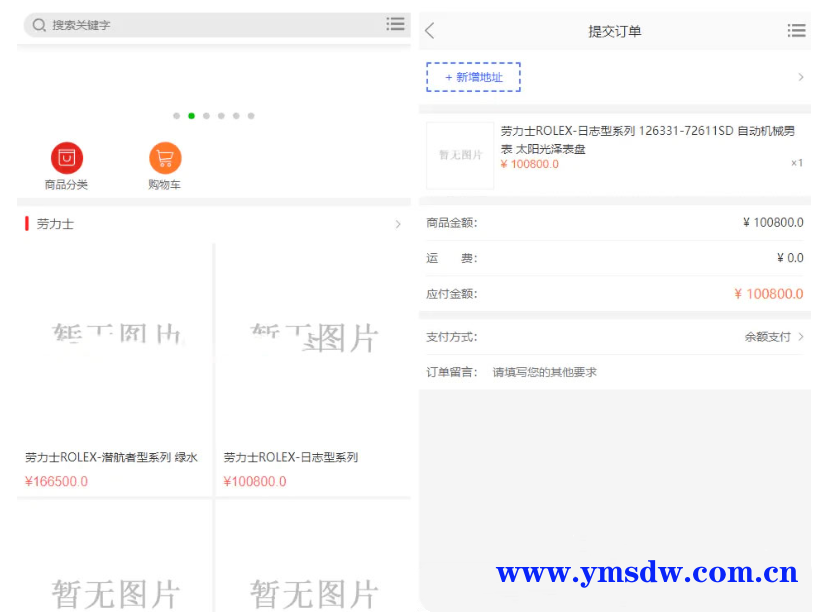Image resolution: width=822 pixels, height=612 pixels.
Task: Select the first carousel dot
Action: [177, 116]
